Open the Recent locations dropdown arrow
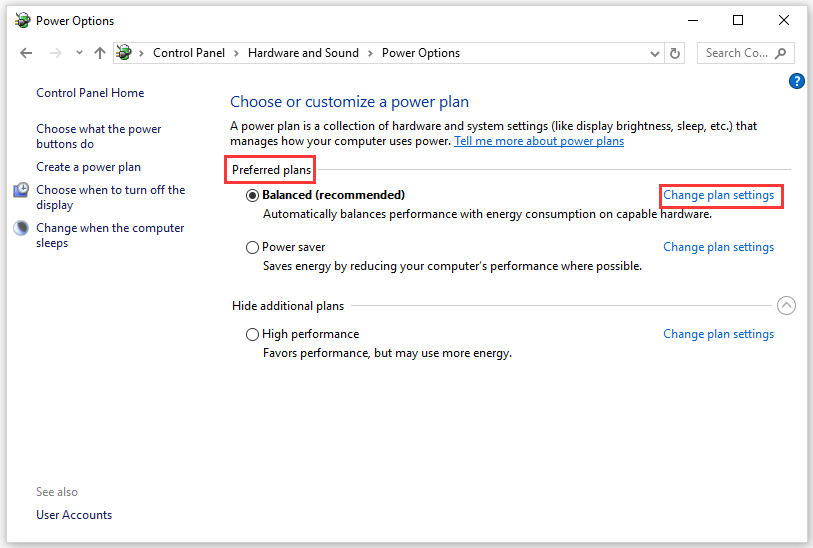 pos(79,53)
